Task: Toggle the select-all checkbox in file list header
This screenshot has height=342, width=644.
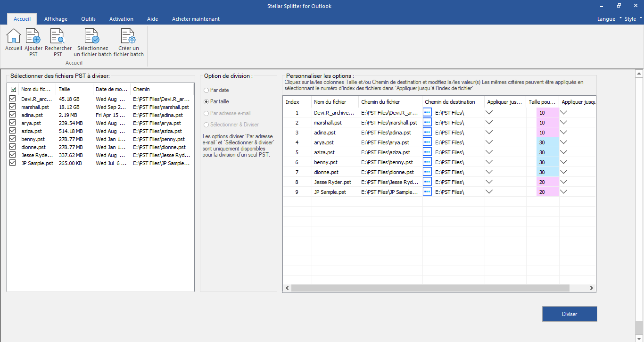Action: (13, 89)
